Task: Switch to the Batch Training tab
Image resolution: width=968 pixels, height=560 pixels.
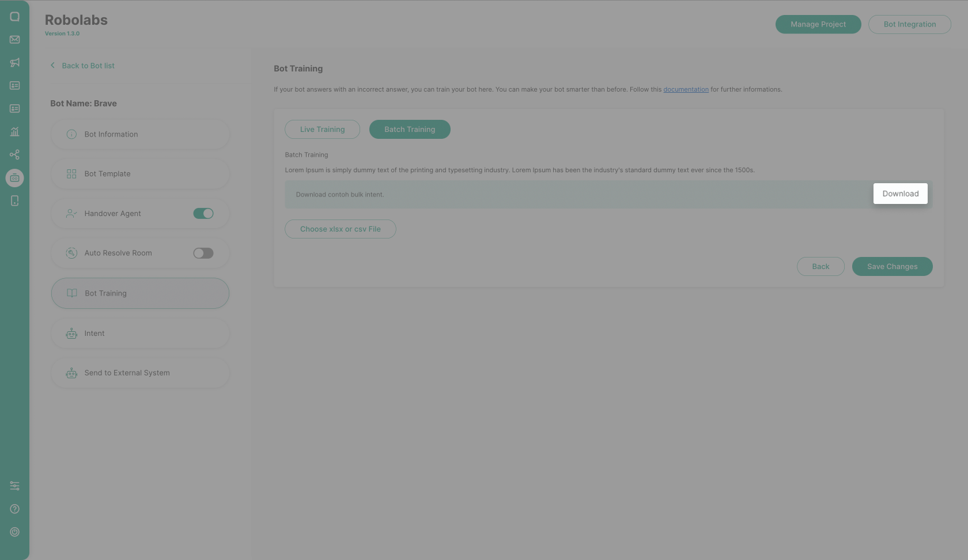Action: click(x=409, y=129)
